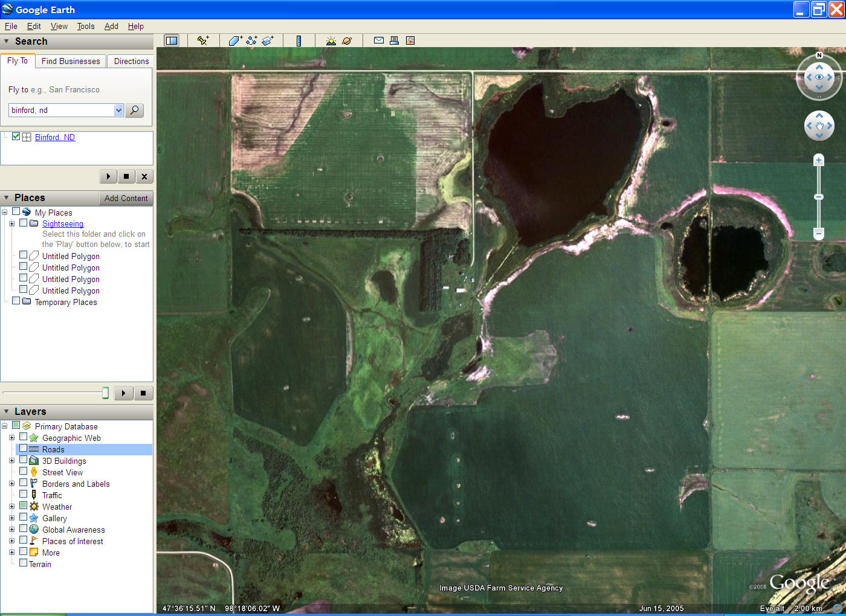This screenshot has width=846, height=616.
Task: Play the search results tour
Action: (x=108, y=176)
